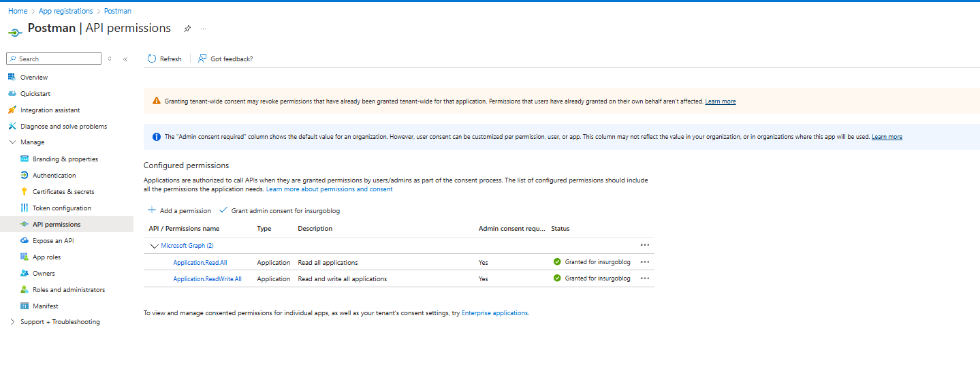Open the Enterprise applications link
The image size is (980, 386).
point(494,313)
